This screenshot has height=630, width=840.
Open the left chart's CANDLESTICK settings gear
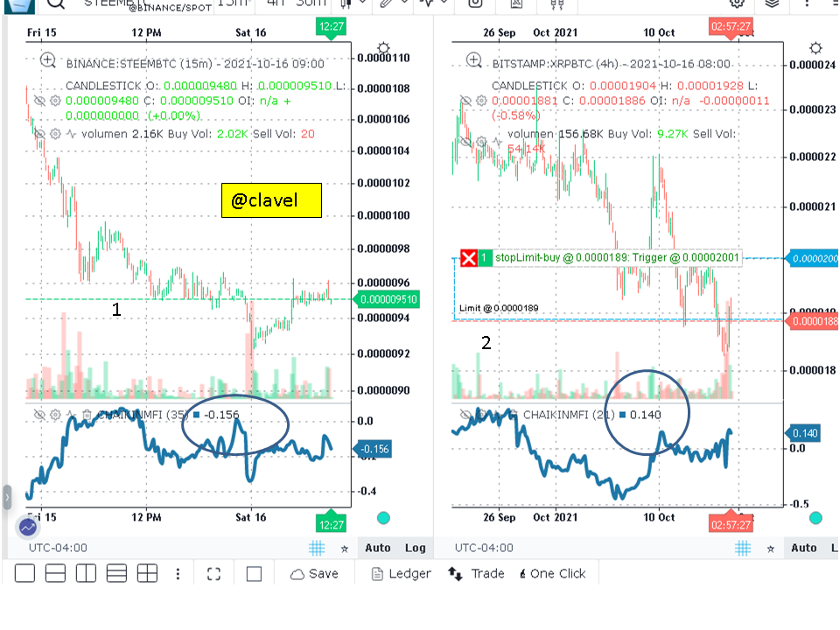(x=55, y=101)
